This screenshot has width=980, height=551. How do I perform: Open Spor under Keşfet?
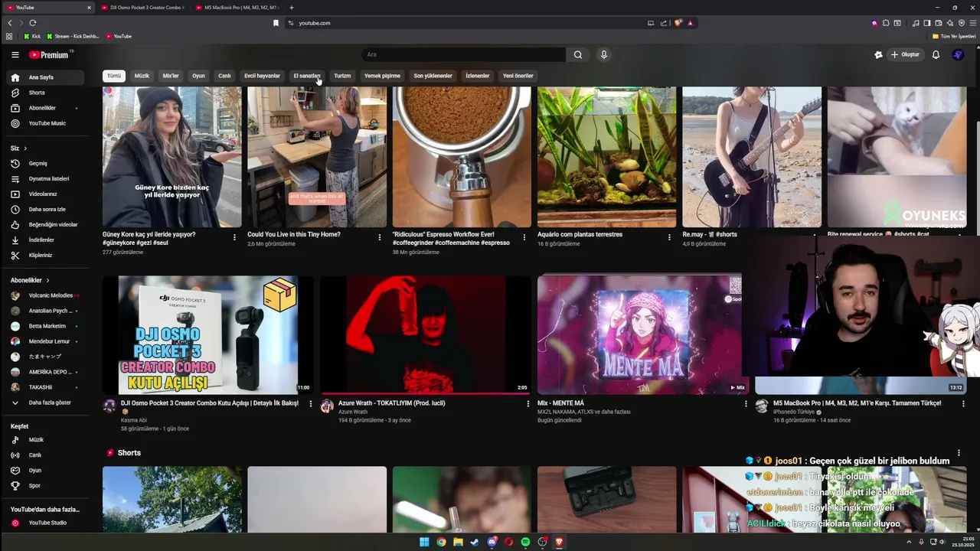[45, 486]
